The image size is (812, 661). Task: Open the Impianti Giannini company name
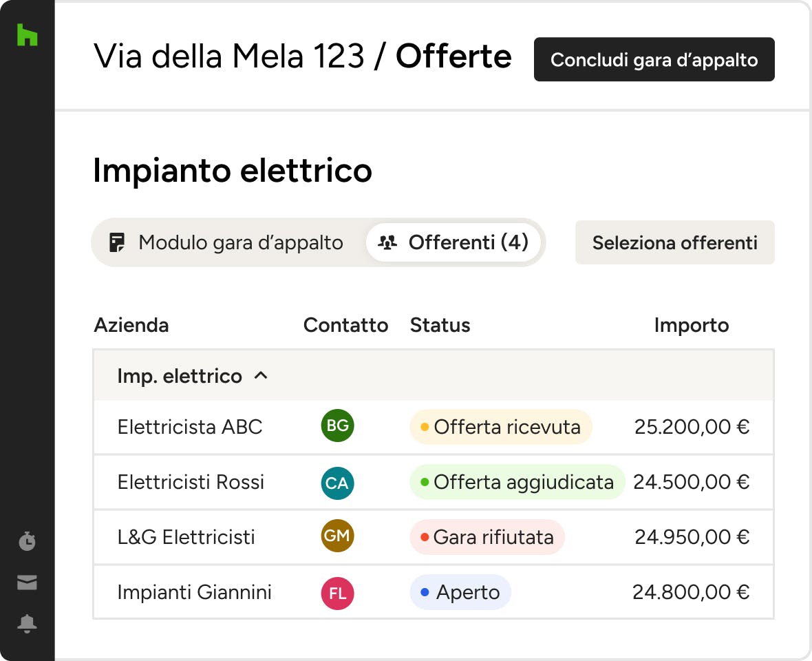coord(194,592)
